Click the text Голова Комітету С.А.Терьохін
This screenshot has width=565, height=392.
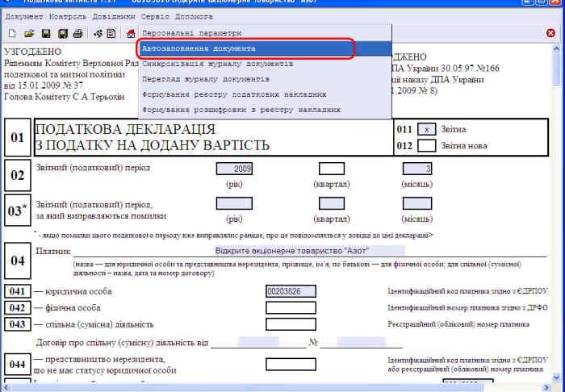tap(64, 97)
